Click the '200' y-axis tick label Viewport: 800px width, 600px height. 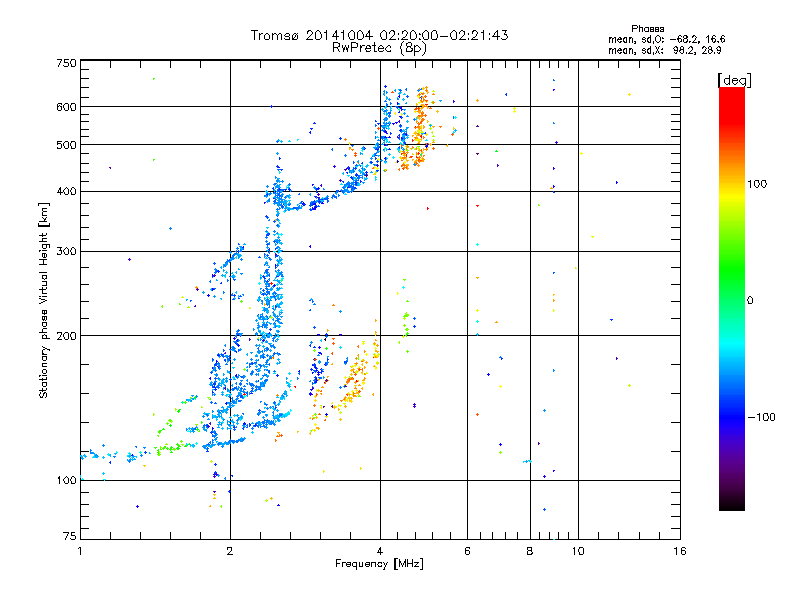pos(66,336)
